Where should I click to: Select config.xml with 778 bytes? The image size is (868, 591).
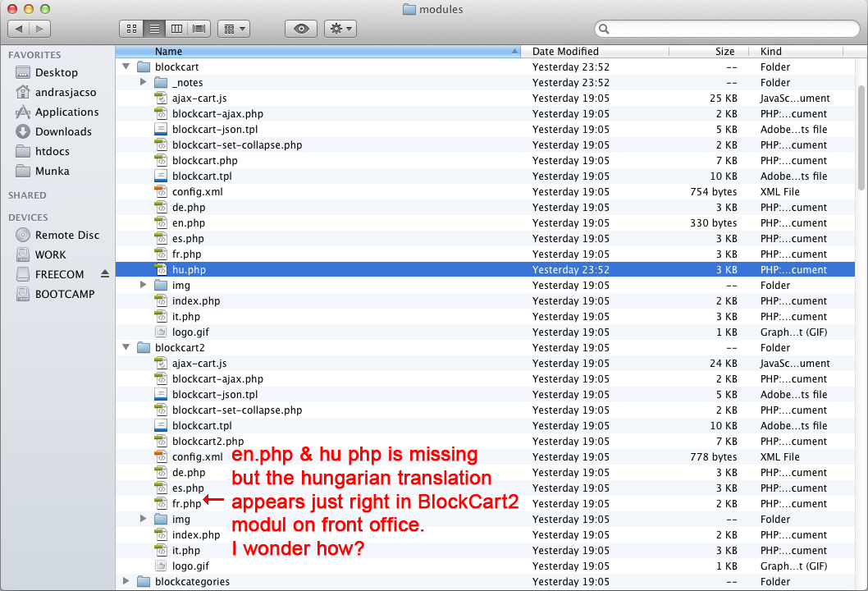(485, 457)
